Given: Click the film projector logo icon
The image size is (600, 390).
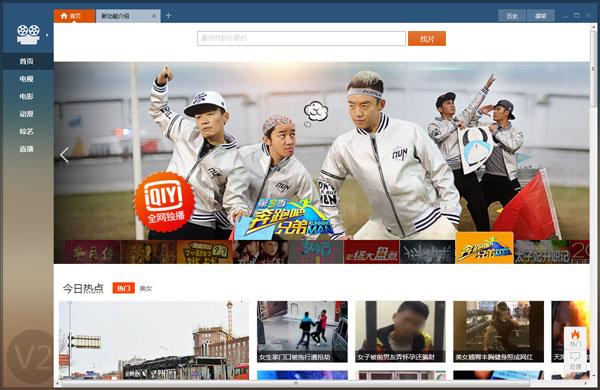Looking at the screenshot, I should tap(28, 35).
